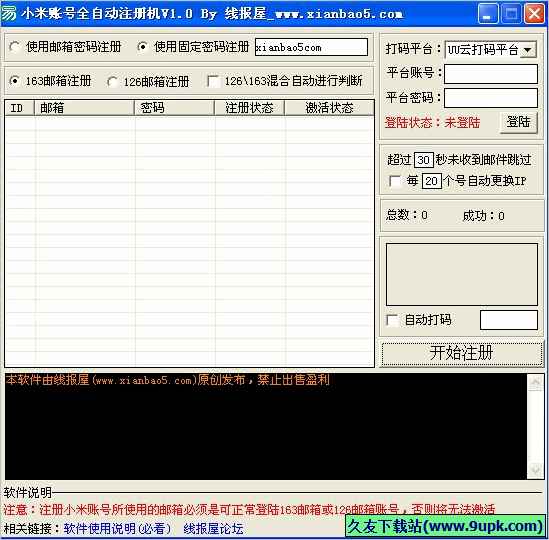The height and width of the screenshot is (540, 549).
Task: Click log scrollbar up arrow
Action: point(535,382)
